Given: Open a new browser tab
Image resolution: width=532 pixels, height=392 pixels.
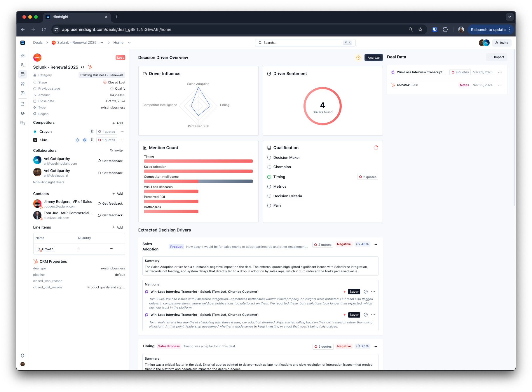Looking at the screenshot, I should (117, 17).
